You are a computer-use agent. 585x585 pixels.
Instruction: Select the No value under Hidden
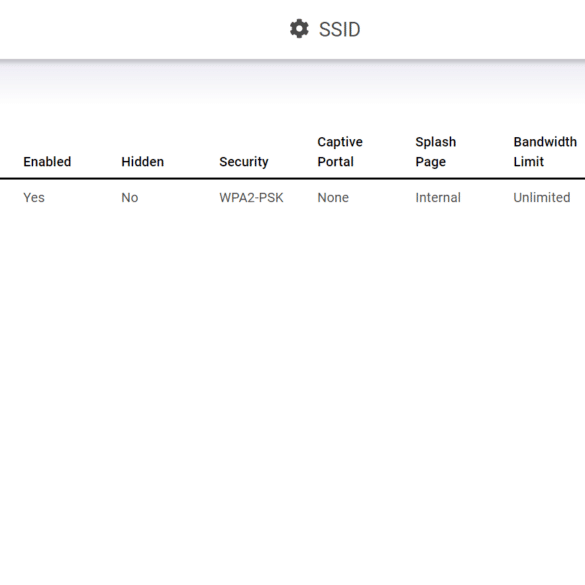[x=130, y=197]
